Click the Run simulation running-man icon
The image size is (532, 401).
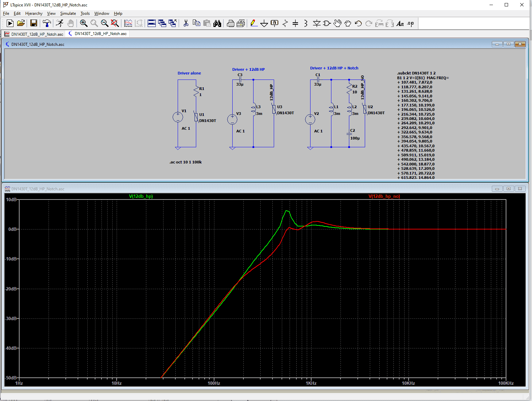pos(60,23)
